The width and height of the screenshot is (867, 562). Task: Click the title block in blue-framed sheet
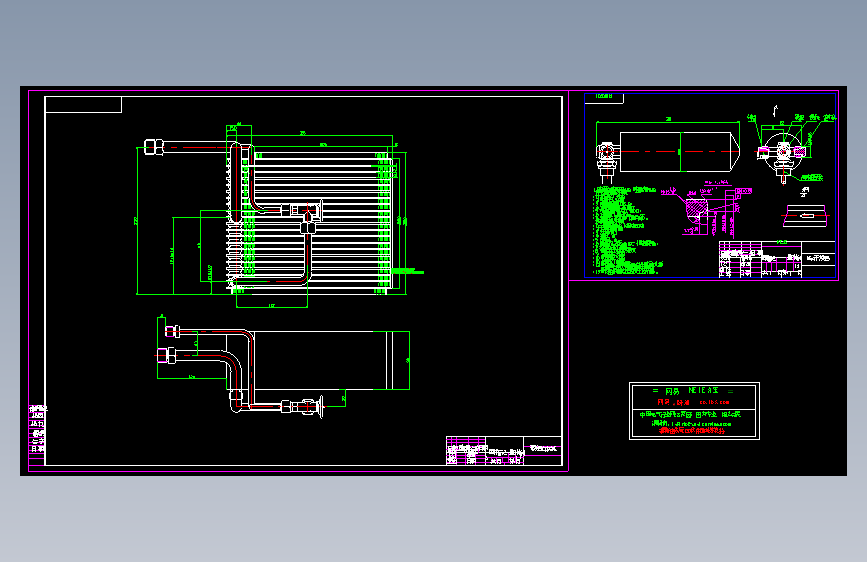tap(777, 259)
